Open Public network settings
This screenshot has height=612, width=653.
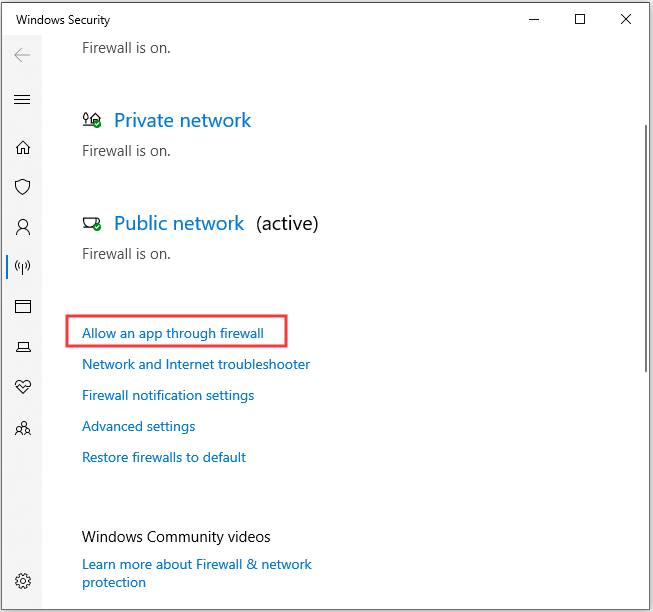179,223
